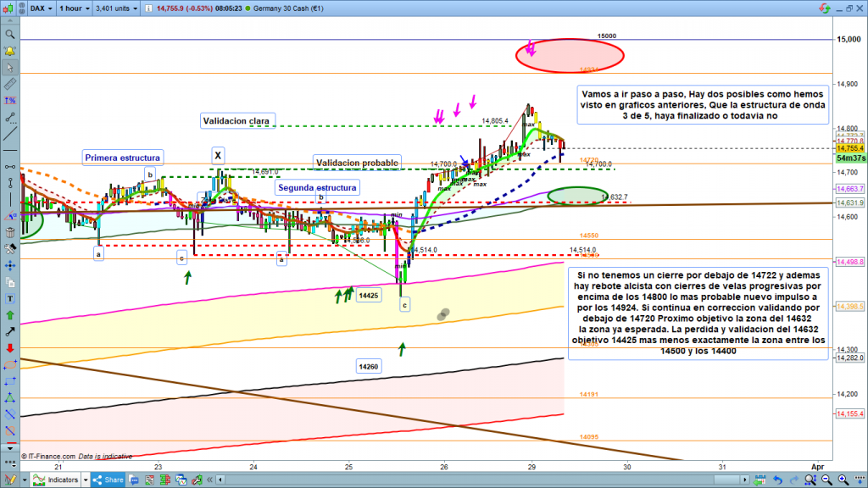
Task: Open the price alert bell tool
Action: 9,51
